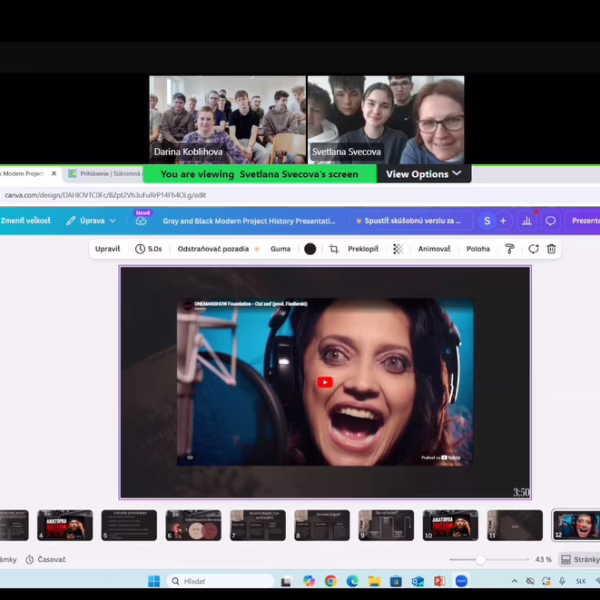The height and width of the screenshot is (600, 600).
Task: Click the transparency checkerboard icon
Action: [398, 249]
